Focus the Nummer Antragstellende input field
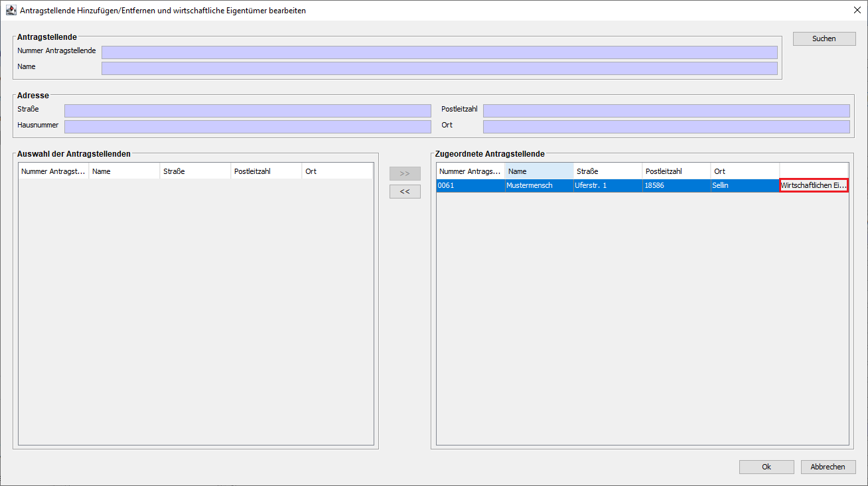The height and width of the screenshot is (486, 868). 439,52
